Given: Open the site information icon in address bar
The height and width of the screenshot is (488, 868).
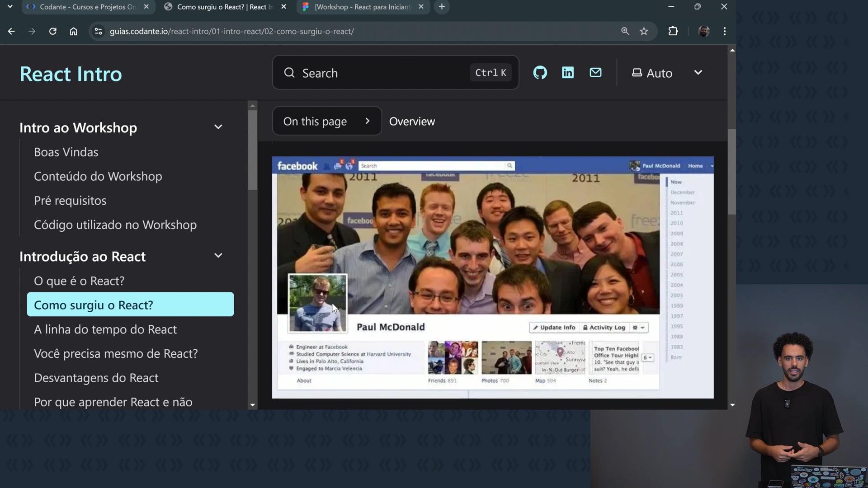Looking at the screenshot, I should (98, 31).
